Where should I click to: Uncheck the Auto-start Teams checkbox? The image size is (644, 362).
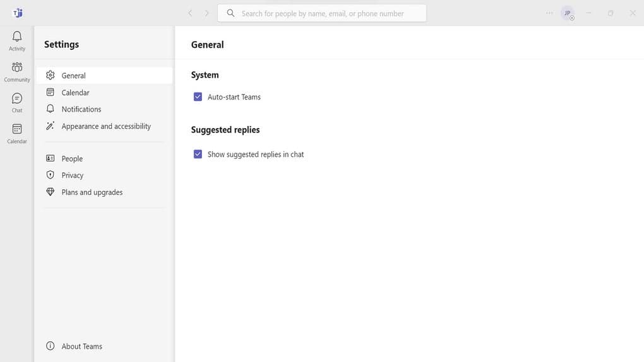(198, 96)
